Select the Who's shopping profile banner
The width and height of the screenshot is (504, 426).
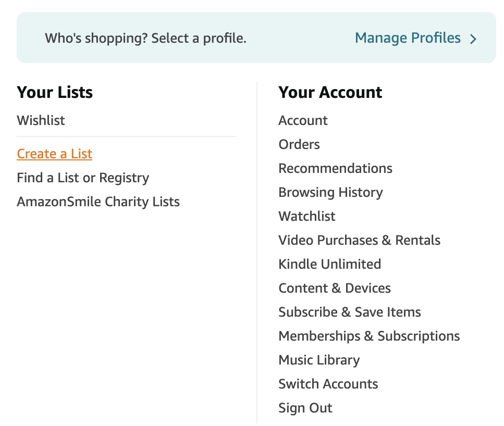145,38
